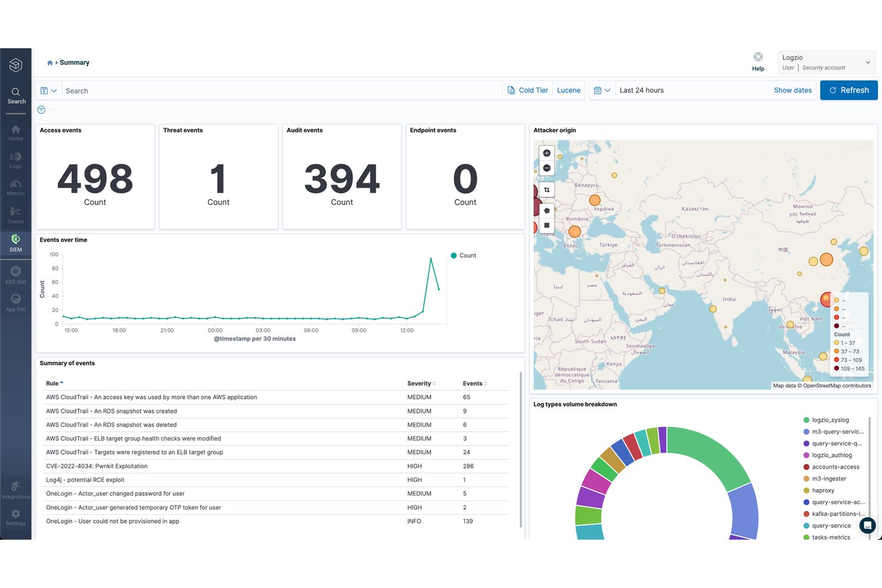This screenshot has width=882, height=588.
Task: Select the map rectangle draw tool
Action: click(546, 225)
